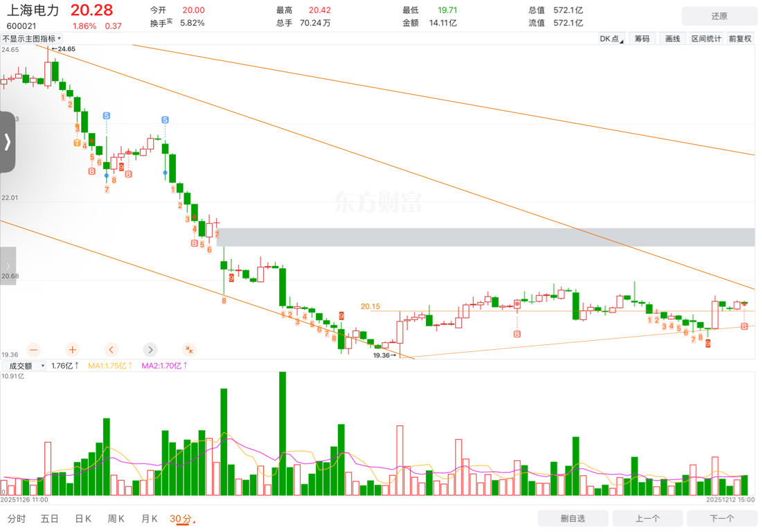762x532 pixels.
Task: Click the end date label 20251212 15:00
Action: [730, 499]
